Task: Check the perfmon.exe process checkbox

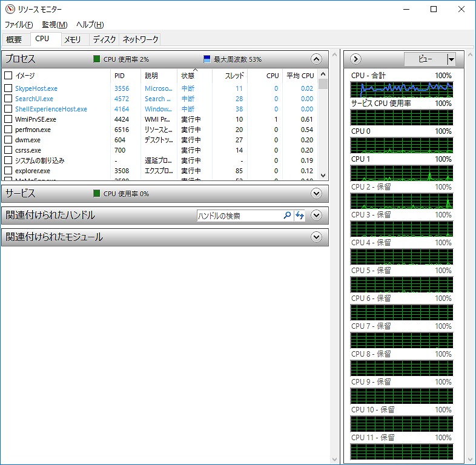Action: point(8,130)
